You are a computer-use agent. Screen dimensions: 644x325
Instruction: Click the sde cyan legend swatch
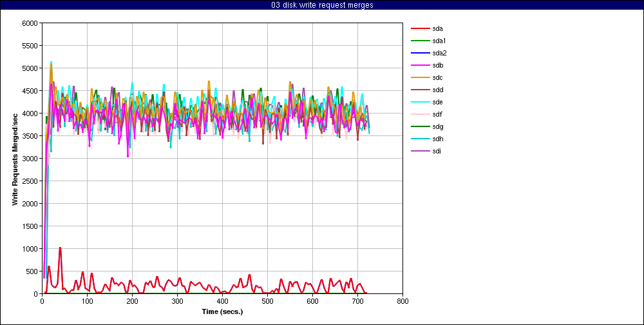point(420,102)
